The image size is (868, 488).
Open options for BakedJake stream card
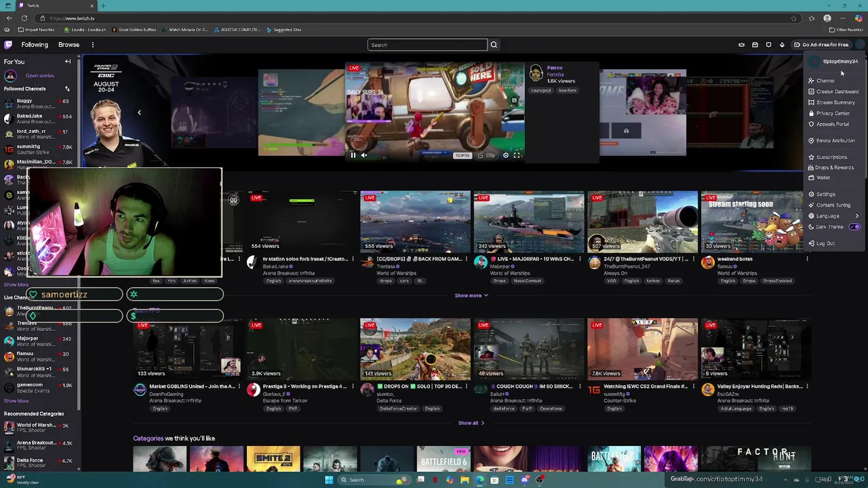coord(353,259)
